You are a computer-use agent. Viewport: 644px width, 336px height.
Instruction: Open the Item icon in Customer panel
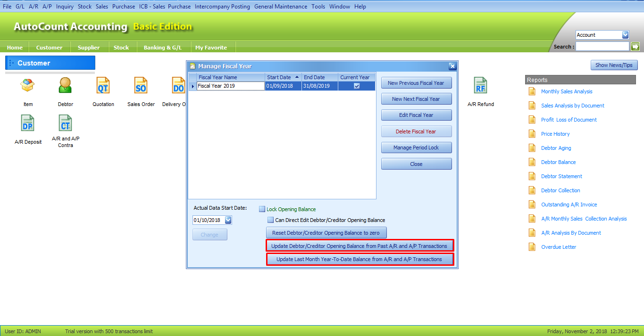tap(28, 86)
